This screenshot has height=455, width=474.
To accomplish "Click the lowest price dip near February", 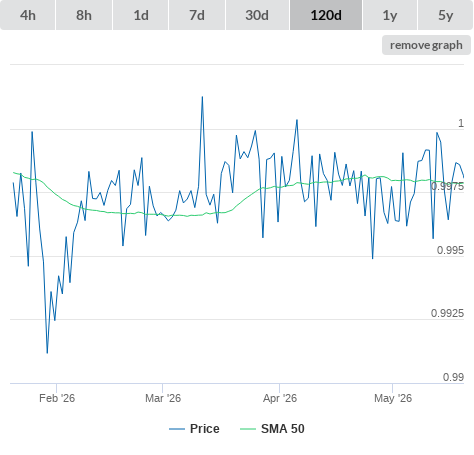I will point(47,353).
